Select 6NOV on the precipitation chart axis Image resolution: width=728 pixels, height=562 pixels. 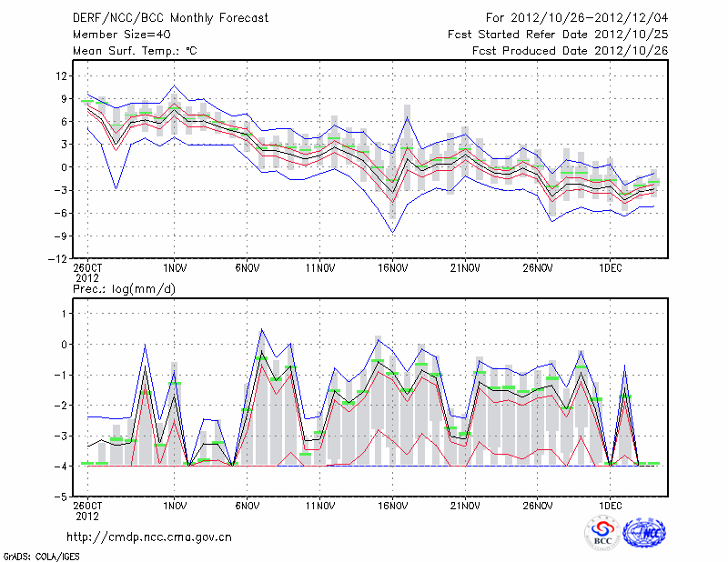pyautogui.click(x=247, y=507)
